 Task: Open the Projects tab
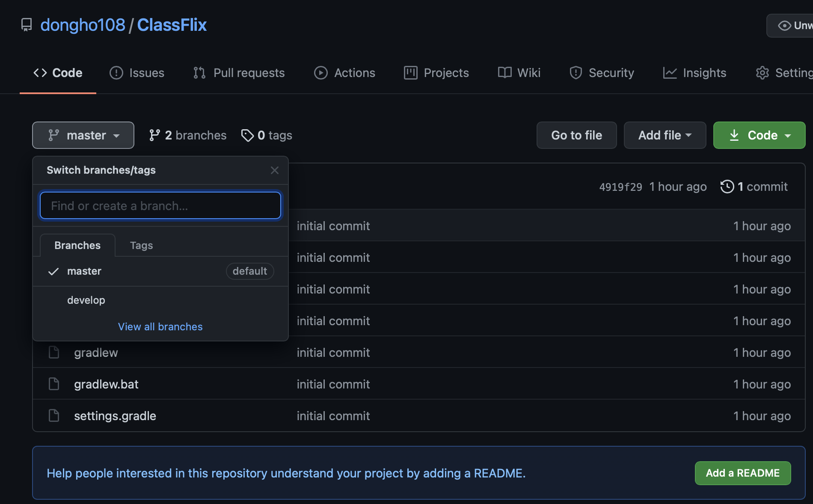[x=436, y=73]
